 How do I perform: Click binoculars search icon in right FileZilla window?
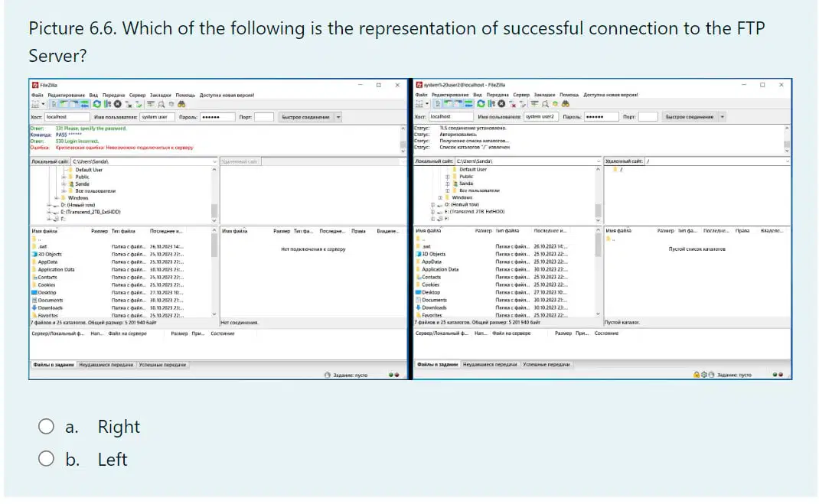click(x=565, y=104)
